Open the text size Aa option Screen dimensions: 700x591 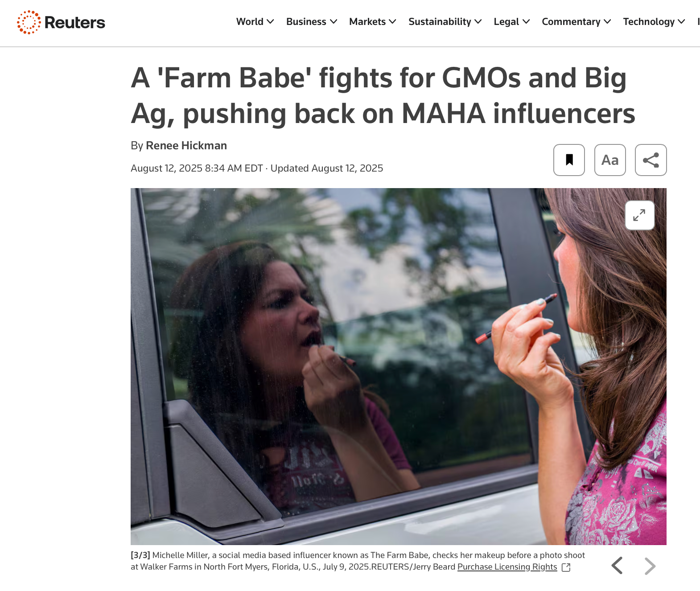point(610,160)
